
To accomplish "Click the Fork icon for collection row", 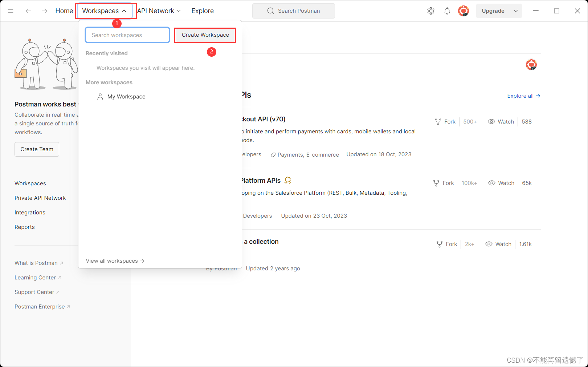I will [x=440, y=244].
